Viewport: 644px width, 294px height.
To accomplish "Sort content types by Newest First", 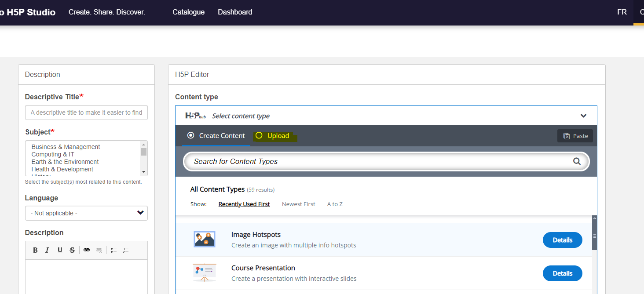I will coord(298,204).
